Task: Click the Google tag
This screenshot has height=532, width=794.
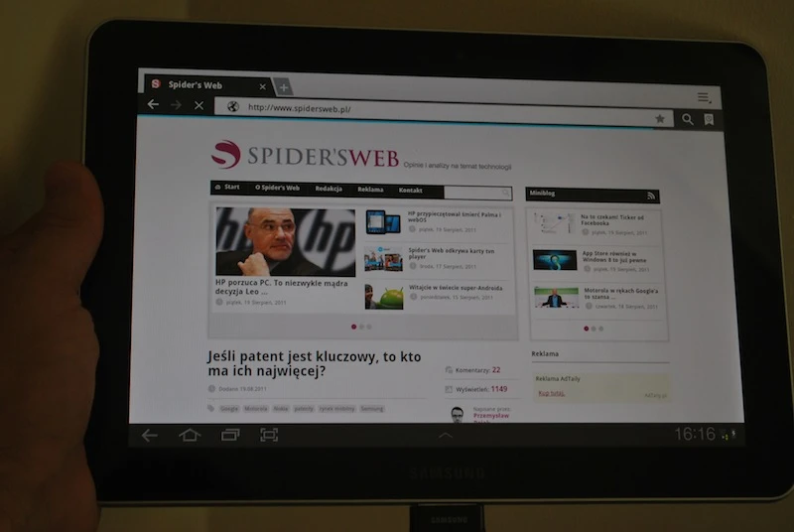Action: (229, 409)
